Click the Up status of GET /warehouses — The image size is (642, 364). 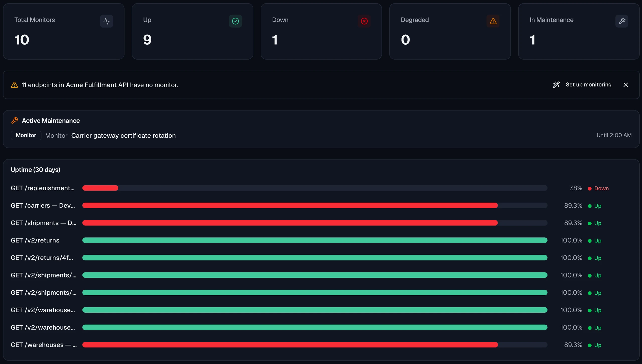pyautogui.click(x=595, y=345)
